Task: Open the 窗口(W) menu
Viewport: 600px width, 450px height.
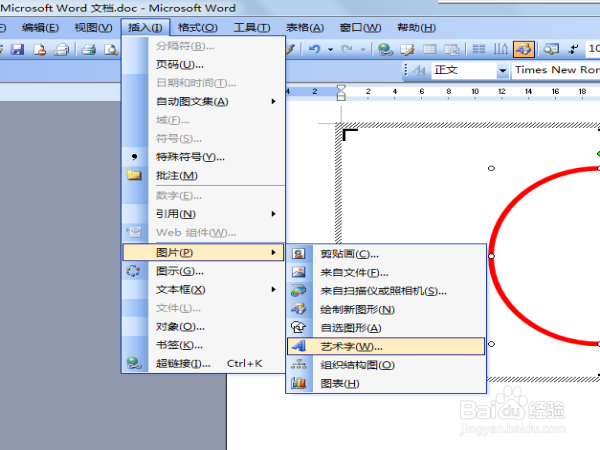Action: click(x=360, y=28)
